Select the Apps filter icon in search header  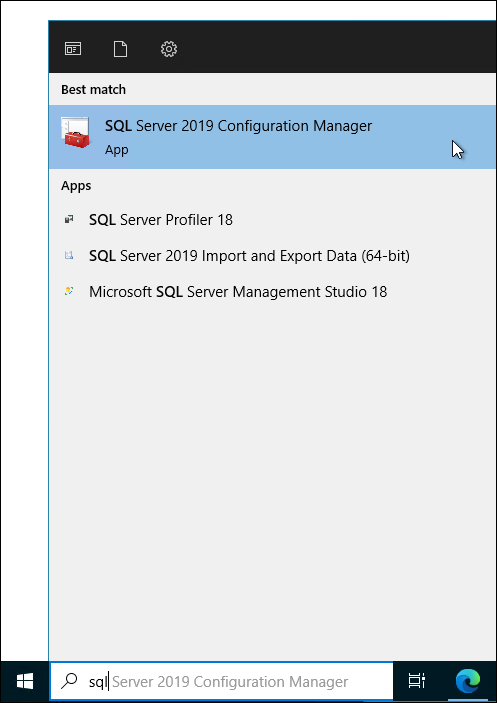[x=73, y=49]
